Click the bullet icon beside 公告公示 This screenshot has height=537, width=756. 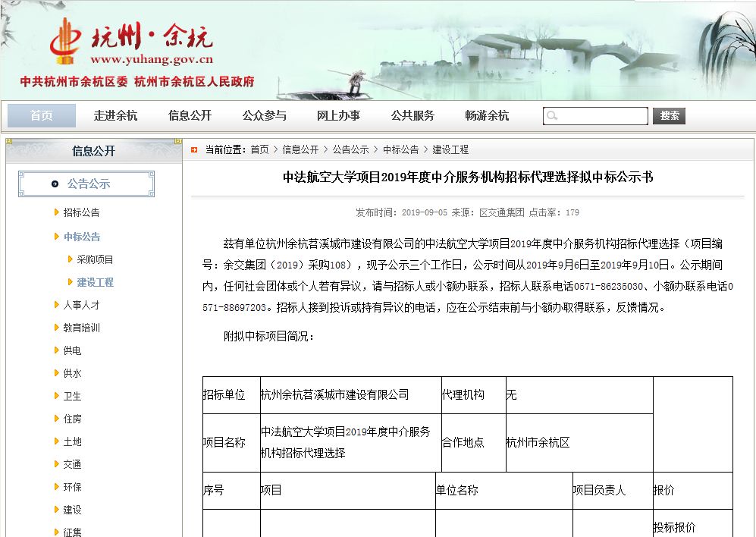point(55,184)
